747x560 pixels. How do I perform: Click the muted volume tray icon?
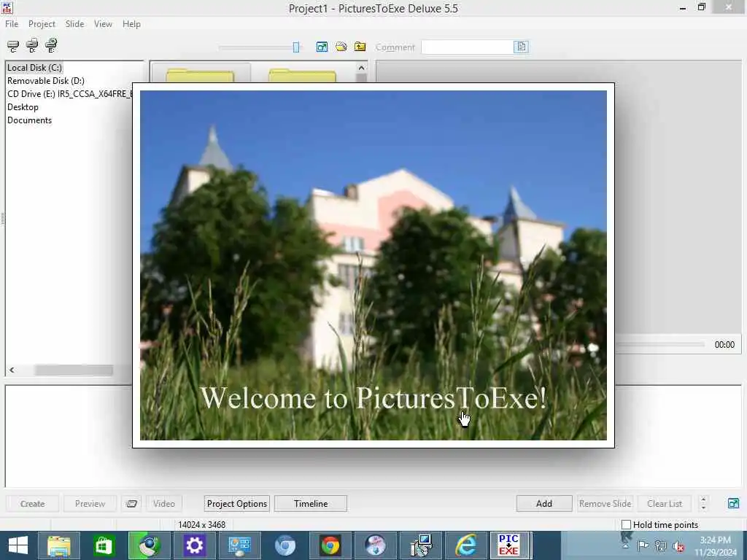[x=678, y=546]
